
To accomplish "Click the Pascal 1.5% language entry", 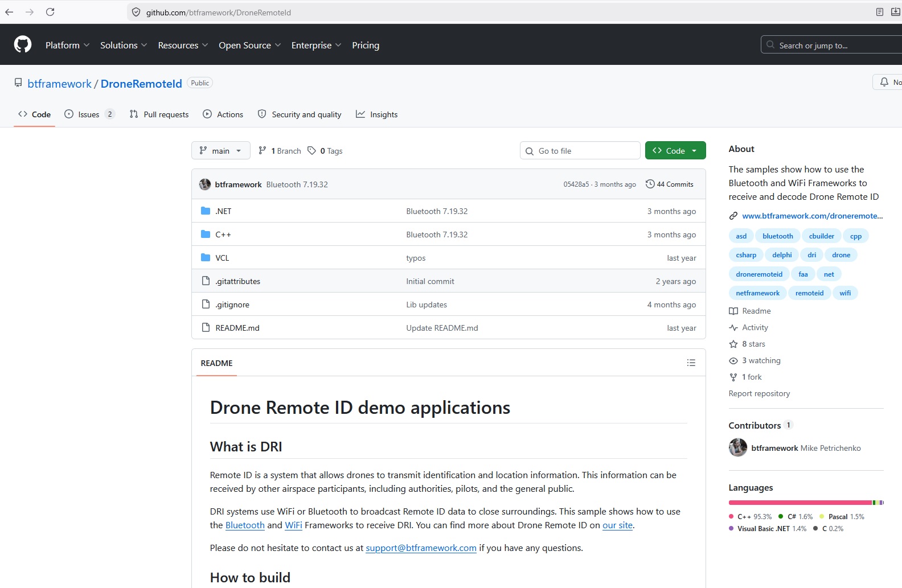I will click(842, 517).
